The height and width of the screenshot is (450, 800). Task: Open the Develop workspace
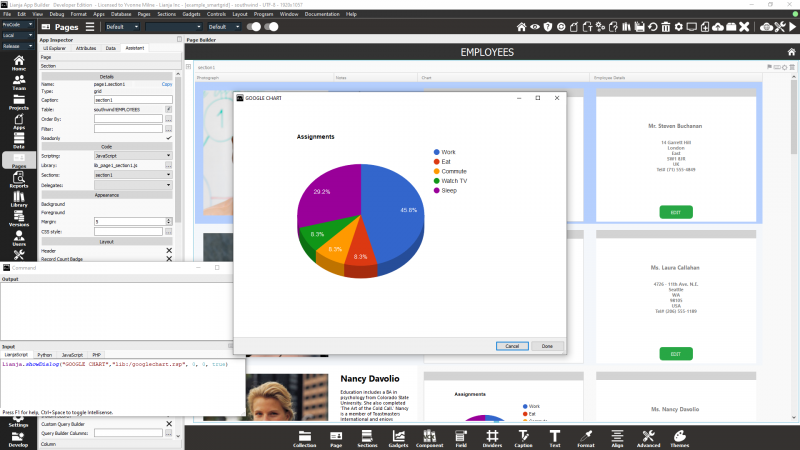[x=18, y=439]
